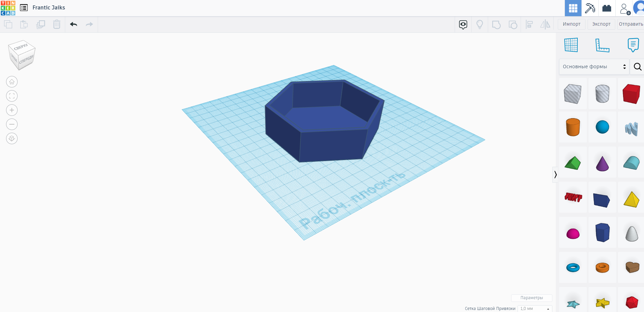This screenshot has width=644, height=312.
Task: Open workplane Parameters settings button
Action: pyautogui.click(x=531, y=298)
